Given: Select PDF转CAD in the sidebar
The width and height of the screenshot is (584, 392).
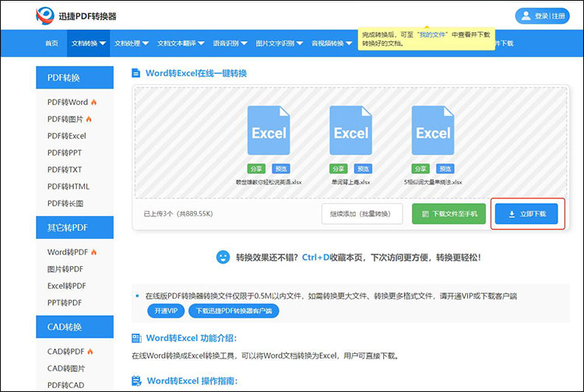Looking at the screenshot, I should coord(65,385).
